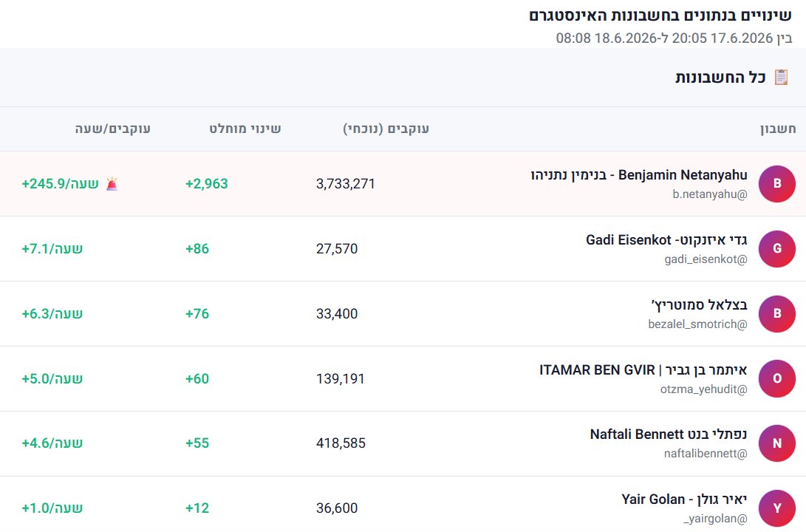
Task: Click the +12 absolute change value
Action: coord(197,508)
